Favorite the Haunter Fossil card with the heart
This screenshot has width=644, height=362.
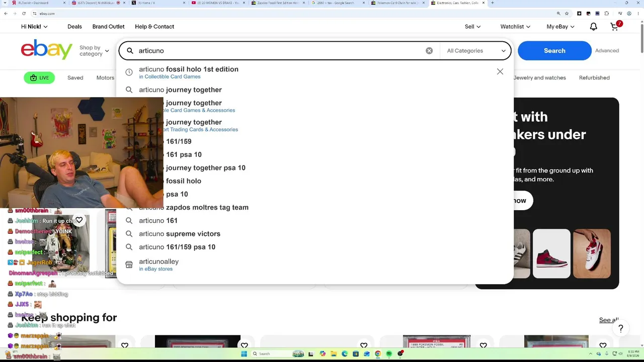pyautogui.click(x=484, y=346)
